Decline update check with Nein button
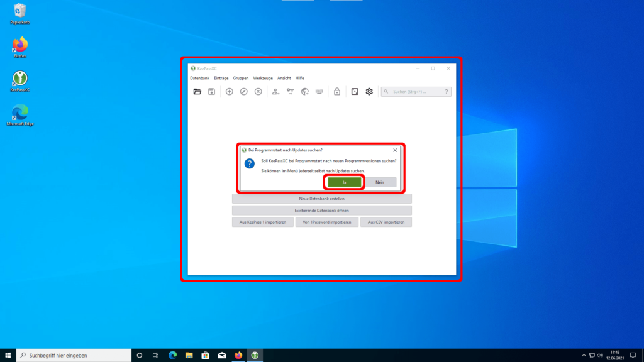Screen dimensions: 644x362 (380, 182)
